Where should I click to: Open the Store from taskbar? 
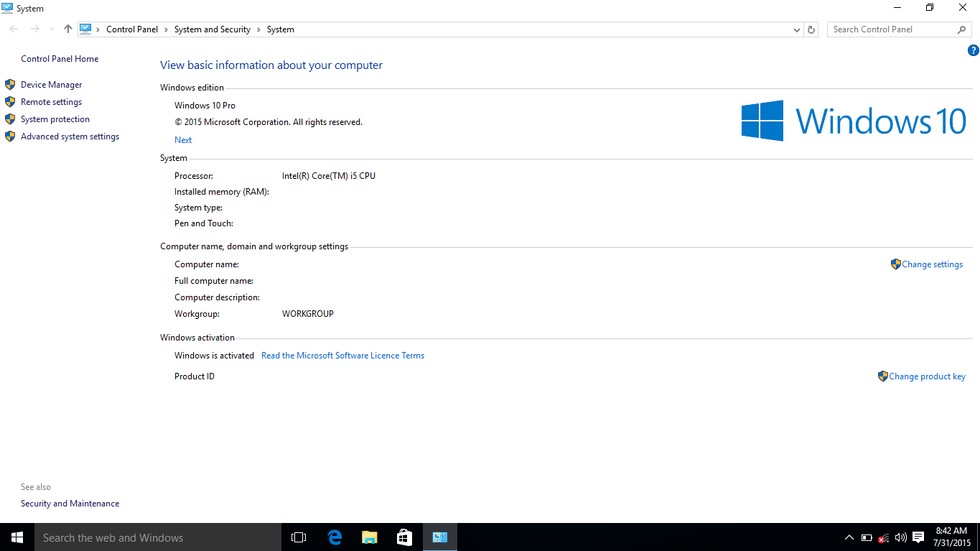click(404, 537)
